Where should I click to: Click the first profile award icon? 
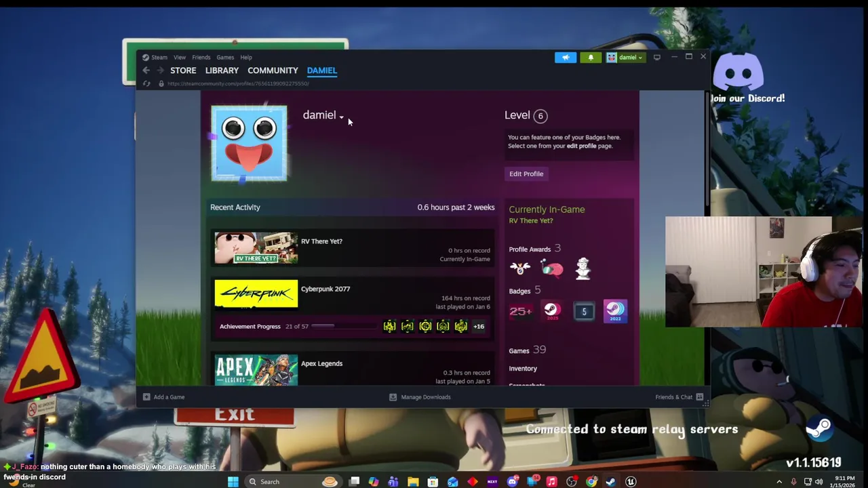click(x=520, y=269)
